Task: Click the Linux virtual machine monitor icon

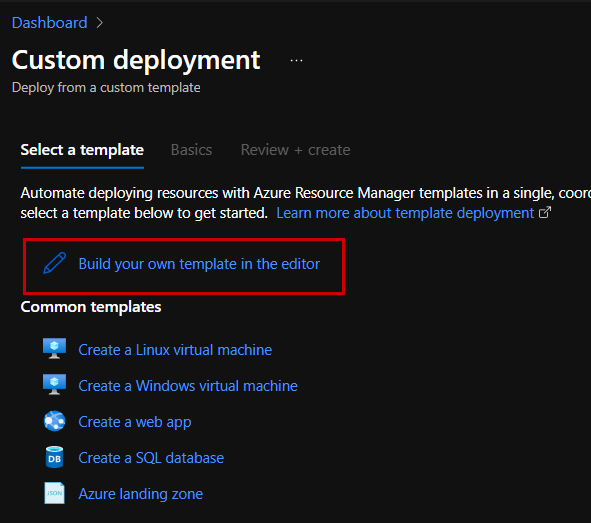Action: [x=54, y=349]
